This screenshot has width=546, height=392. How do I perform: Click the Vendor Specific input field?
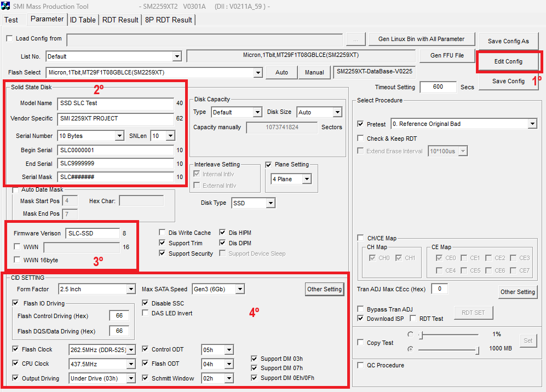pos(116,119)
